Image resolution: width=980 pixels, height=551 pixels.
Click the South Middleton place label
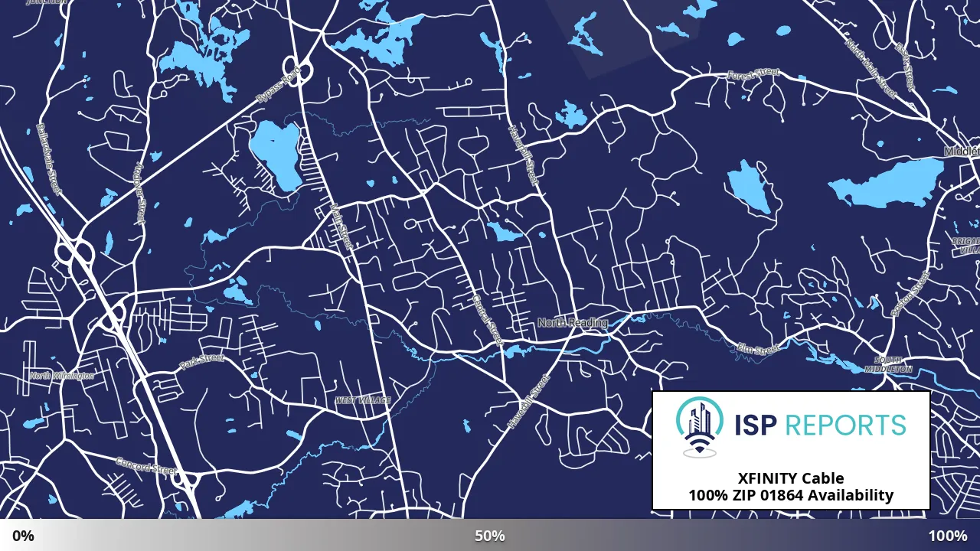tap(889, 364)
